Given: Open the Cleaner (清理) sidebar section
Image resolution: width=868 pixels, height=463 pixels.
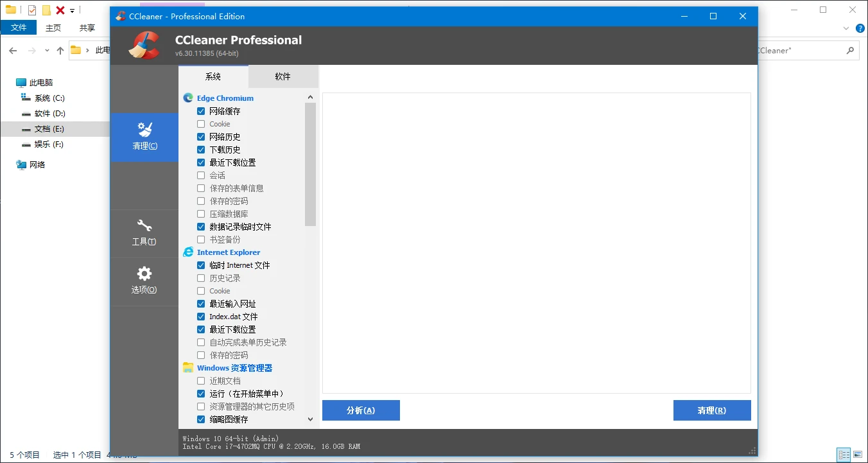Looking at the screenshot, I should pyautogui.click(x=144, y=137).
